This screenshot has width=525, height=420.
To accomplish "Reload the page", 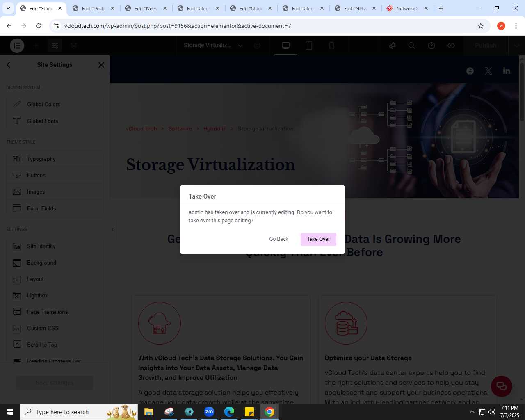I will tap(39, 26).
